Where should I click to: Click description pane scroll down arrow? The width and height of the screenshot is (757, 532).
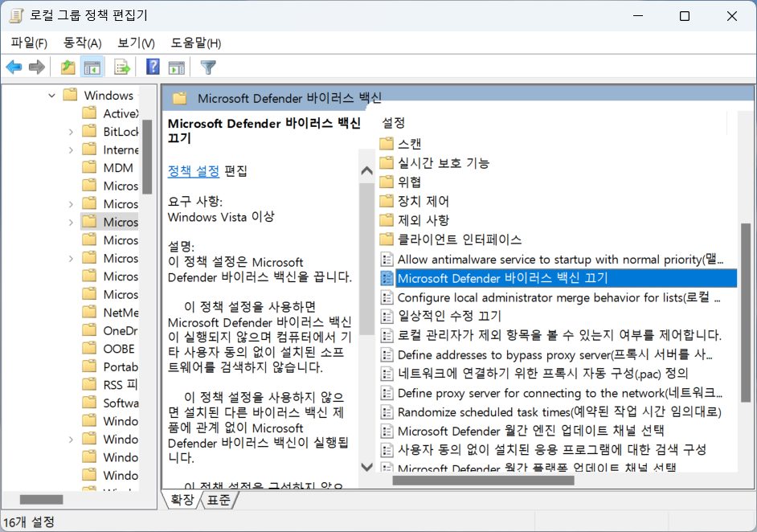tap(367, 467)
